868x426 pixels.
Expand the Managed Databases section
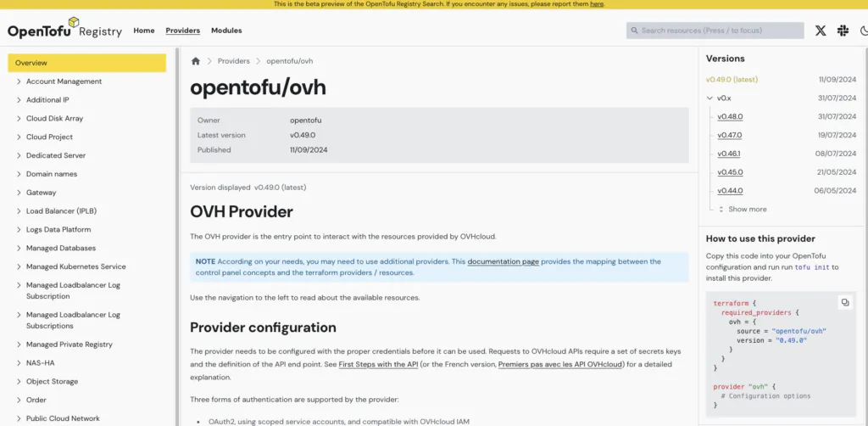click(19, 248)
